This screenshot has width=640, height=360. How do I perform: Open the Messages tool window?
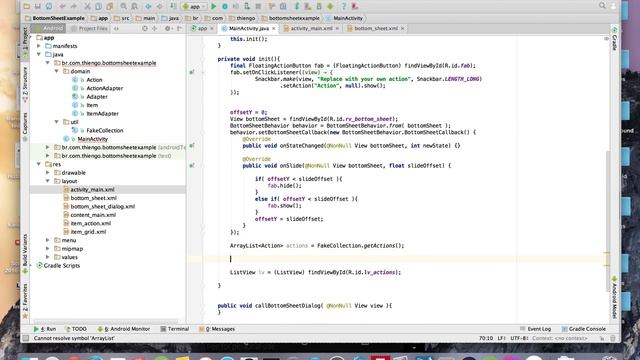click(x=217, y=329)
